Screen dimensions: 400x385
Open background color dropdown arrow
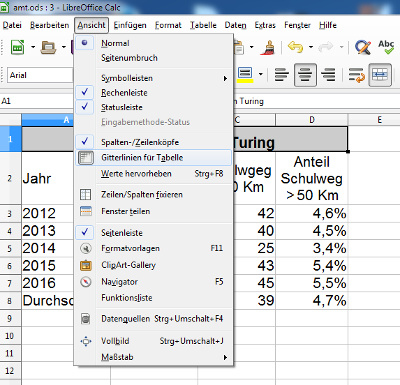(x=261, y=75)
